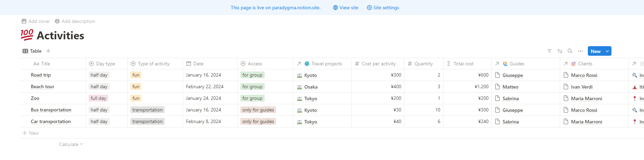Open the three-dot more options menu

(580, 51)
